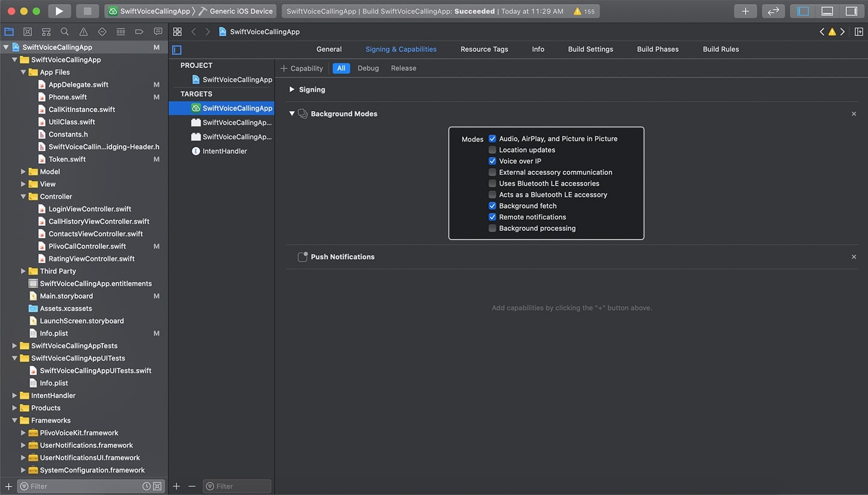Viewport: 868px width, 495px height.
Task: Enable Background processing mode
Action: (492, 229)
